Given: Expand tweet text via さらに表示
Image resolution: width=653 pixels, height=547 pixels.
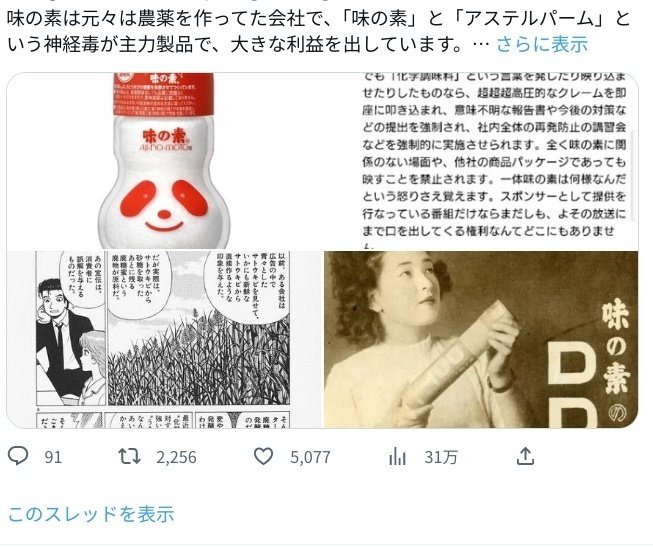Looking at the screenshot, I should (542, 44).
